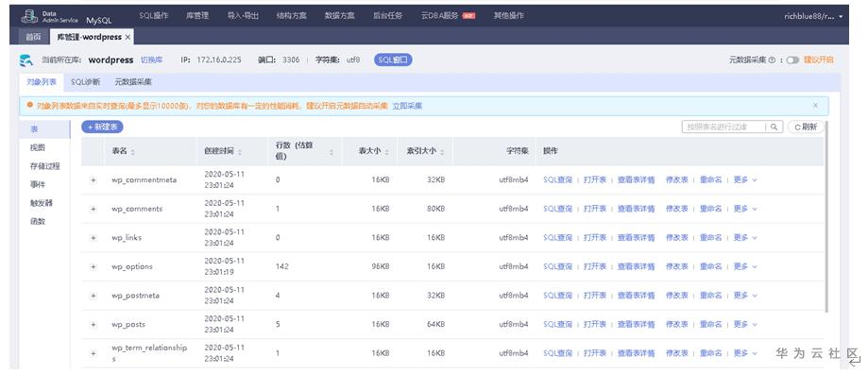Expand the wp_postmeta row
The height and width of the screenshot is (374, 868).
(93, 296)
